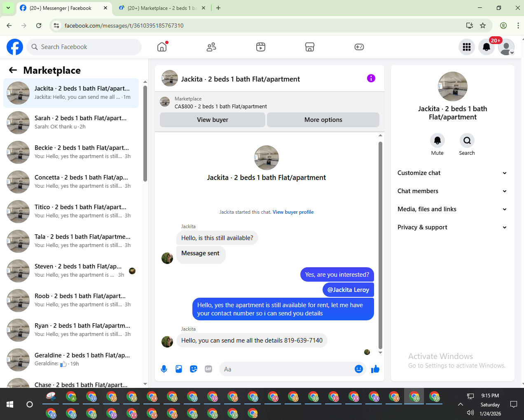
Task: Click More options button
Action: pyautogui.click(x=323, y=120)
